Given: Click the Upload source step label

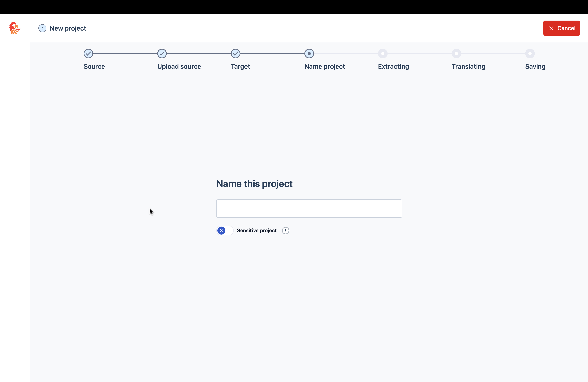Looking at the screenshot, I should [179, 67].
